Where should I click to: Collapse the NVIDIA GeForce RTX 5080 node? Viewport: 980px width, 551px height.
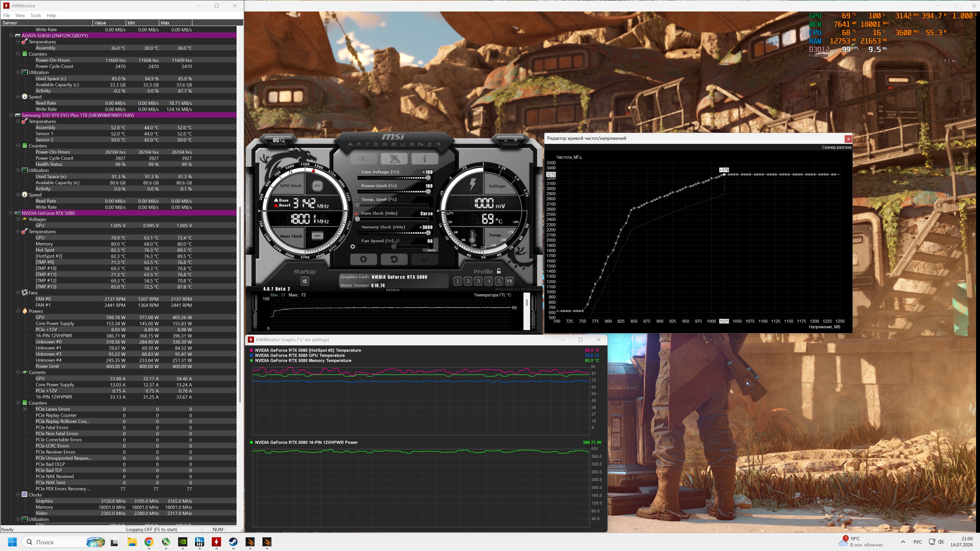pyautogui.click(x=11, y=213)
